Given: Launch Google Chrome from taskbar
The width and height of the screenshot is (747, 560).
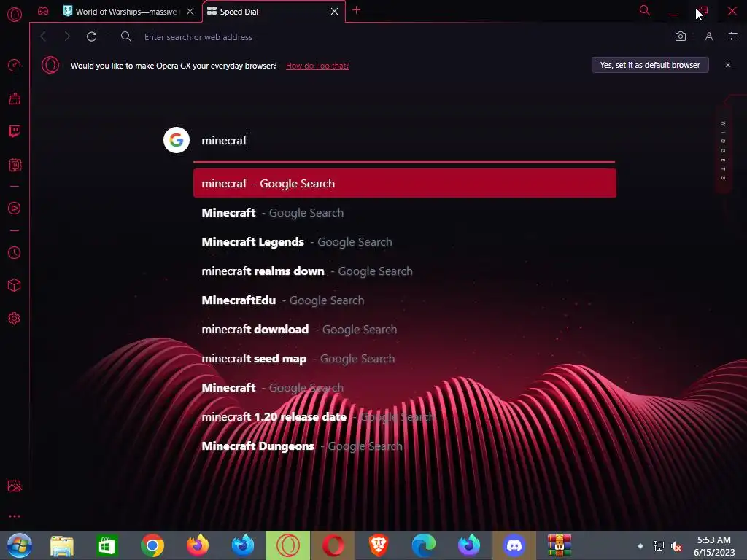Looking at the screenshot, I should (152, 545).
